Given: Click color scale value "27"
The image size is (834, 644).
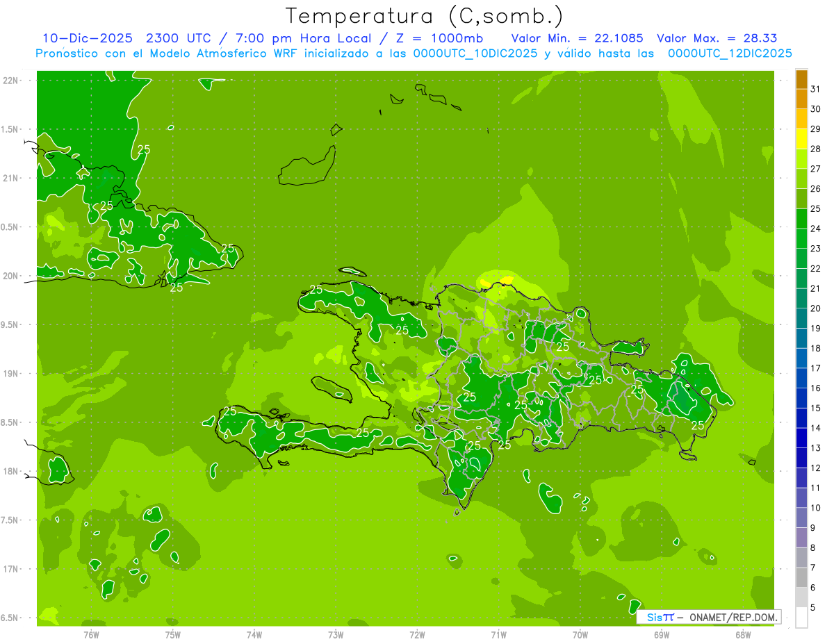Looking at the screenshot, I should 816,169.
